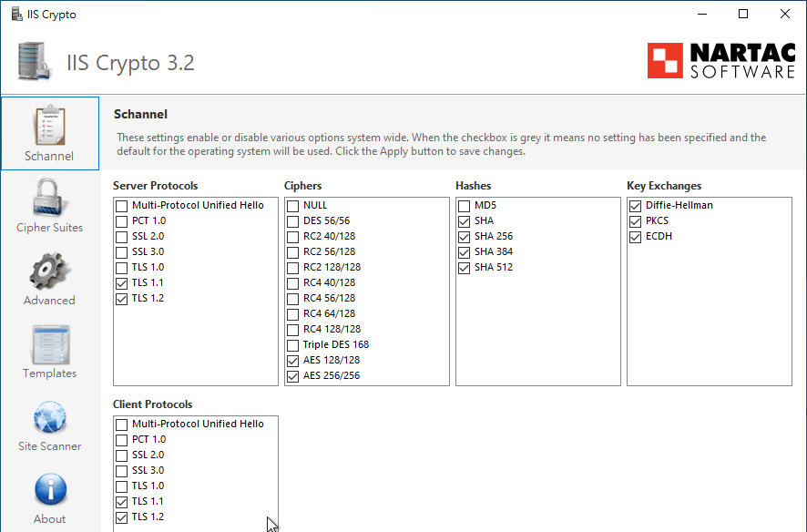Open the Templates icon
The height and width of the screenshot is (532, 807).
click(49, 344)
